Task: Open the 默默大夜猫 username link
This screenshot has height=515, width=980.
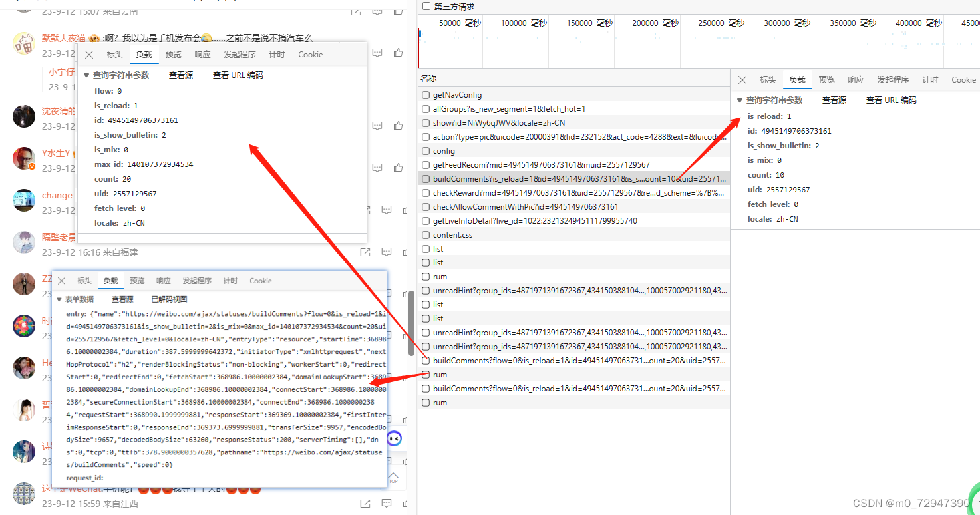Action: [x=65, y=38]
